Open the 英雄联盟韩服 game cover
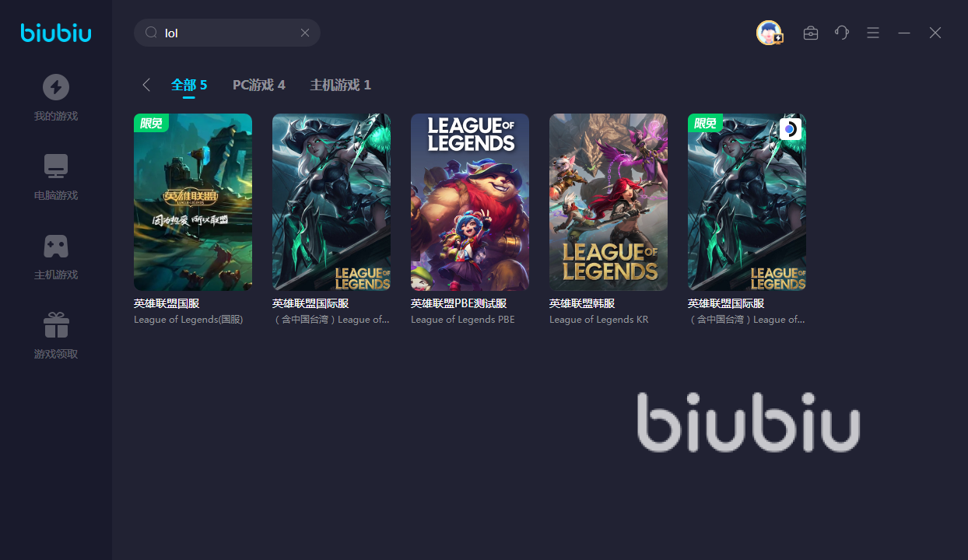This screenshot has height=560, width=968. (x=609, y=202)
